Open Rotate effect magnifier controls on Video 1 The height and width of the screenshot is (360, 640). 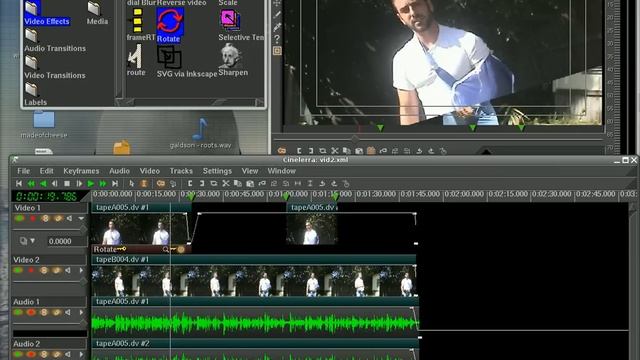[166, 249]
